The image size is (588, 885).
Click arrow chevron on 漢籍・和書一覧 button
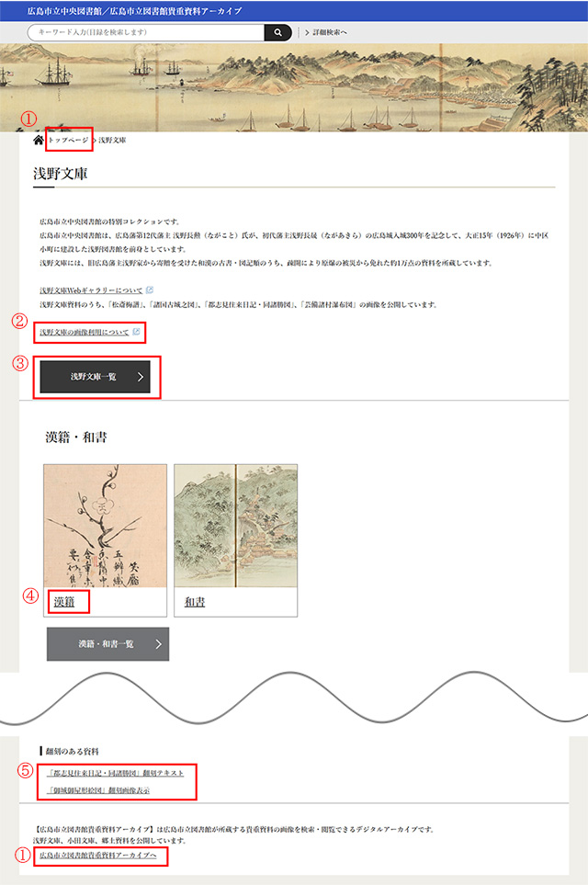pos(159,644)
